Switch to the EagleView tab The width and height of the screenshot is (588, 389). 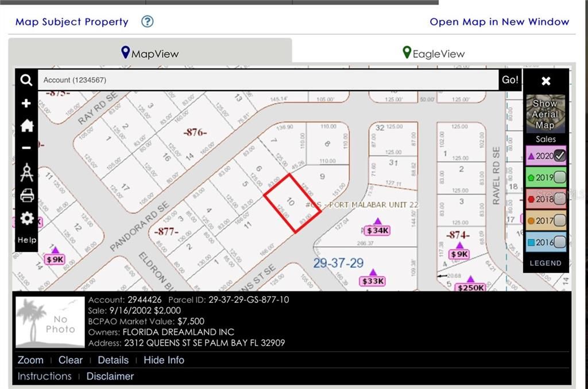point(434,53)
